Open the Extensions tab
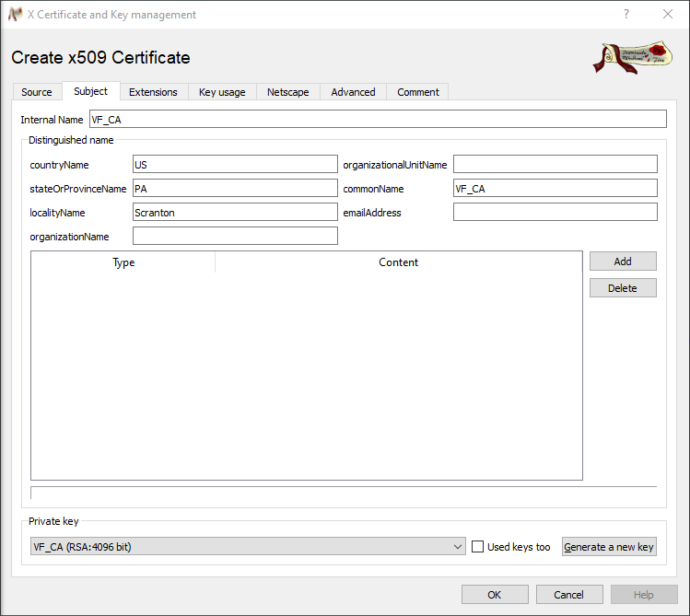The image size is (690, 616). click(153, 92)
